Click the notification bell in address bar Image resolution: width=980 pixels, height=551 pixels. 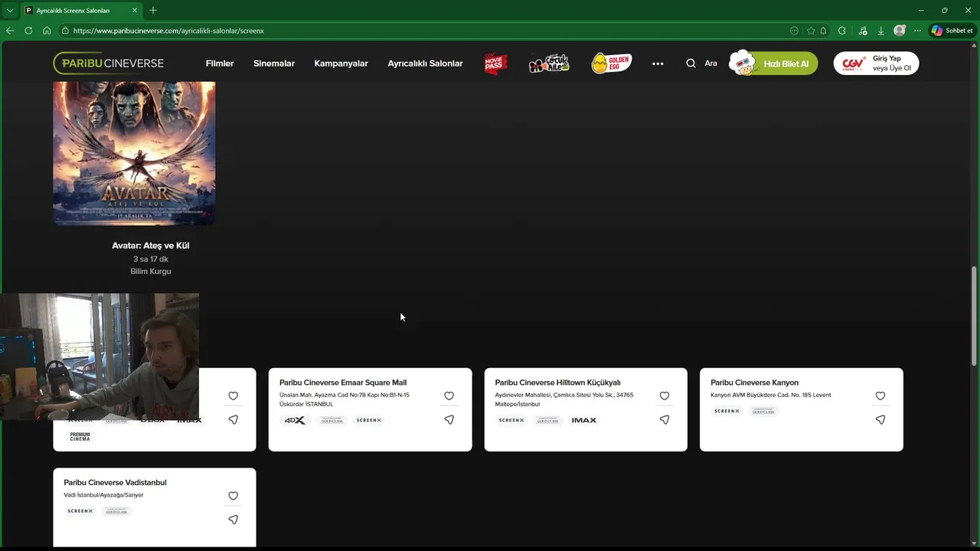pyautogui.click(x=823, y=31)
